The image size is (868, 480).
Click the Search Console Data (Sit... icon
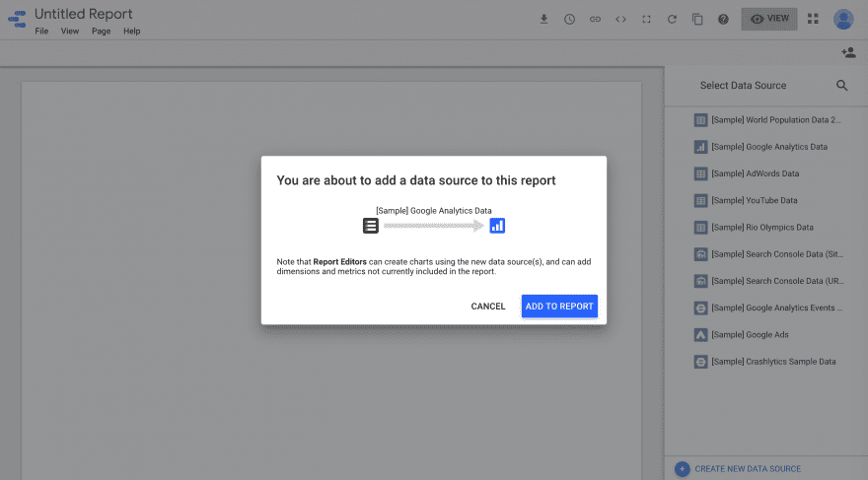pyautogui.click(x=700, y=254)
